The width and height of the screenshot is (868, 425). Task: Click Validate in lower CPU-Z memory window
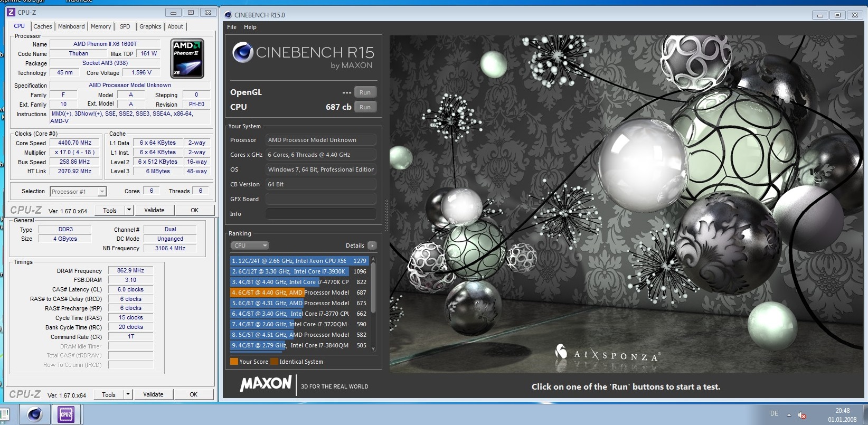(x=153, y=394)
